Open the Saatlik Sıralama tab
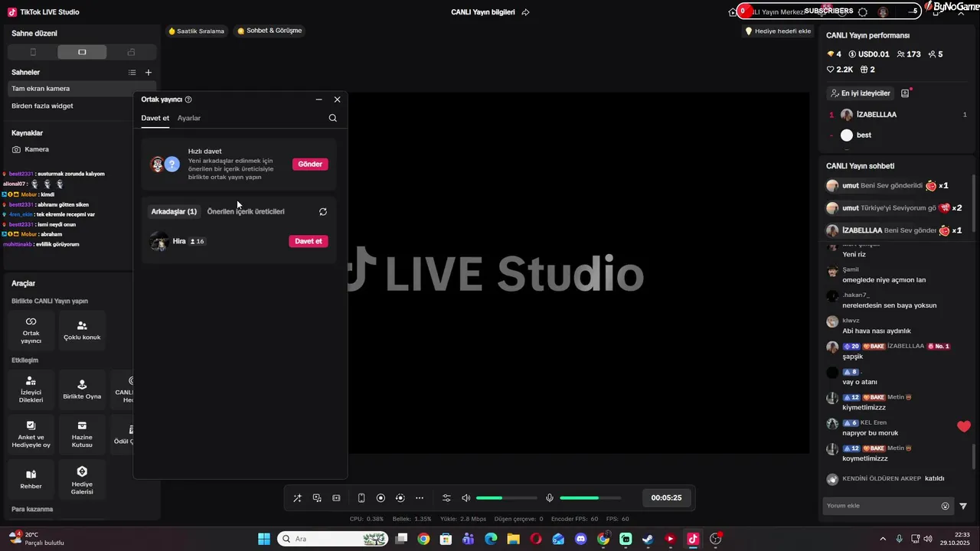980x551 pixels. [197, 31]
